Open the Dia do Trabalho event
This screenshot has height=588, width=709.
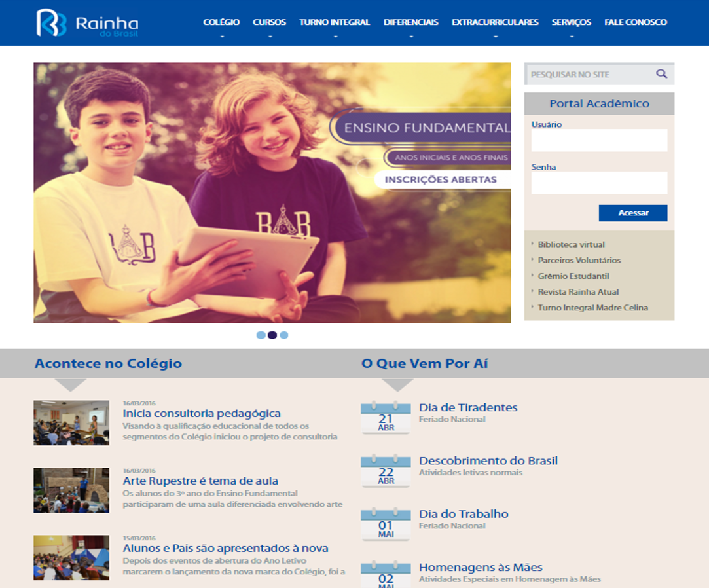pyautogui.click(x=464, y=514)
